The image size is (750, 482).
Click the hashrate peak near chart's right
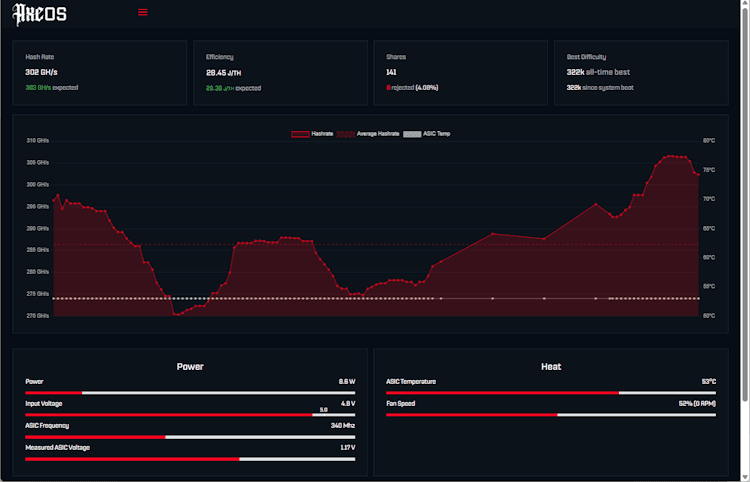coord(675,156)
